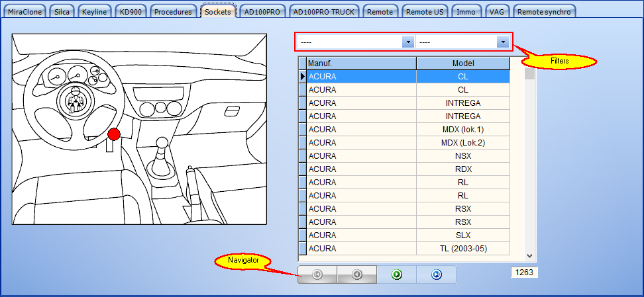Open the Keyline tab
Viewport: 644px width, 297px height.
point(94,12)
